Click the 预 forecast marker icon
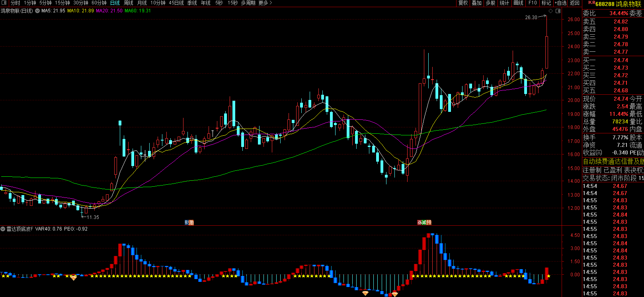644x297 pixels. pos(429,223)
